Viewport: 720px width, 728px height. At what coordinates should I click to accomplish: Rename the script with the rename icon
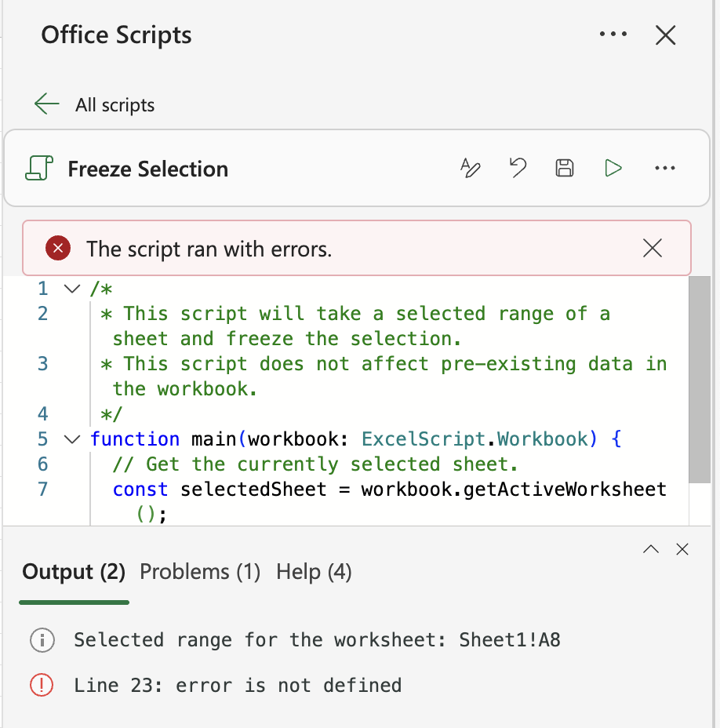tap(471, 168)
